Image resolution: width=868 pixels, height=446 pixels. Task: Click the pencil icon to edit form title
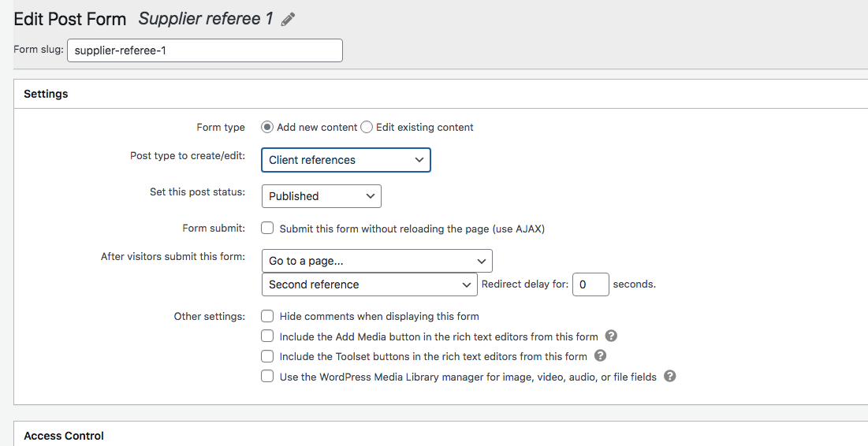[x=288, y=20]
